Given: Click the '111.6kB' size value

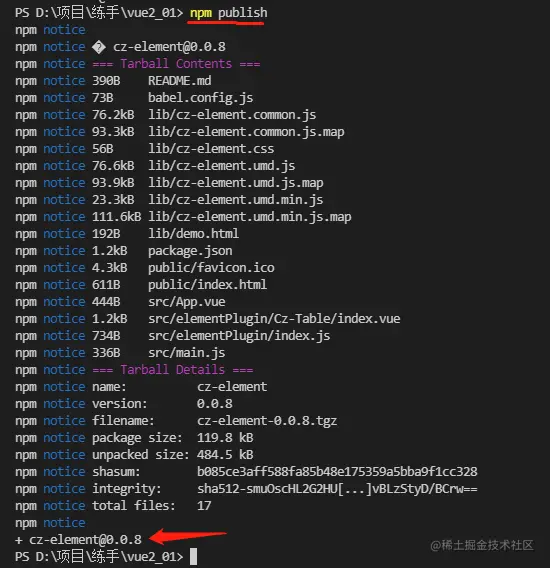Looking at the screenshot, I should click(x=116, y=217).
